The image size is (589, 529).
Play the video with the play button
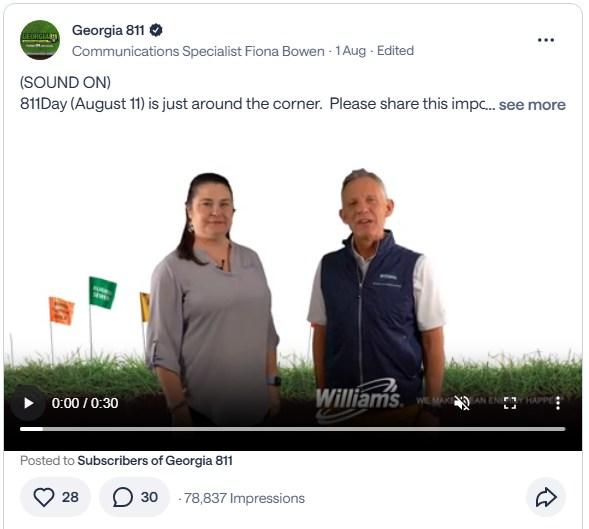tap(28, 403)
